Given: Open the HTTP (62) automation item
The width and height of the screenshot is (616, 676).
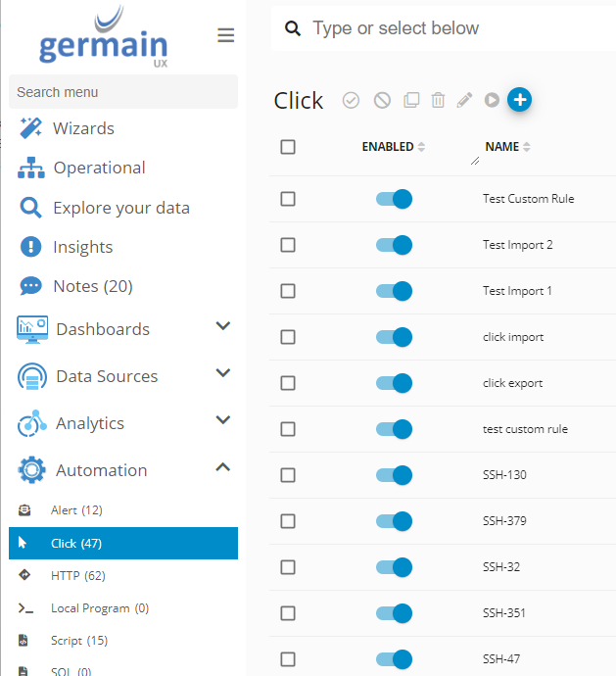Looking at the screenshot, I should pyautogui.click(x=78, y=576).
